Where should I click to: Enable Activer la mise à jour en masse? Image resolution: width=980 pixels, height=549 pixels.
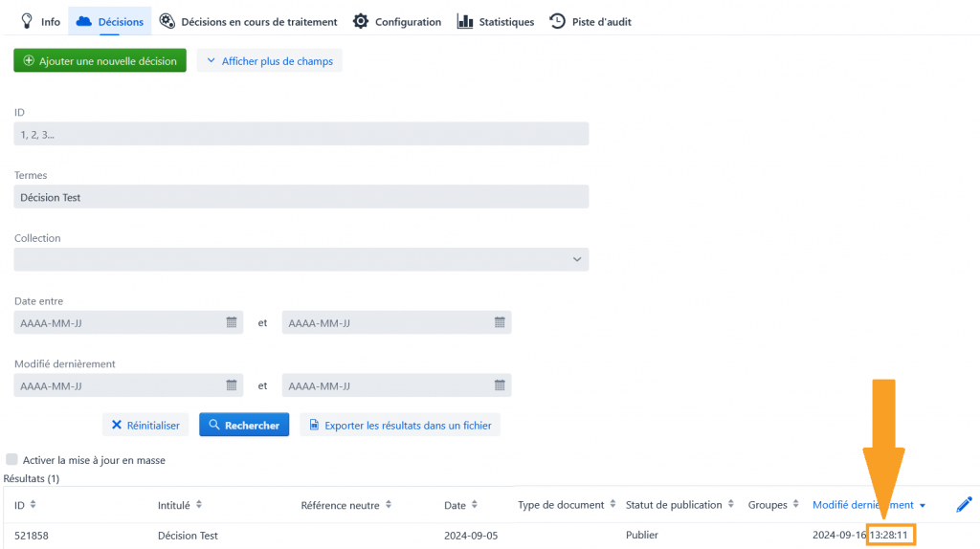tap(12, 460)
